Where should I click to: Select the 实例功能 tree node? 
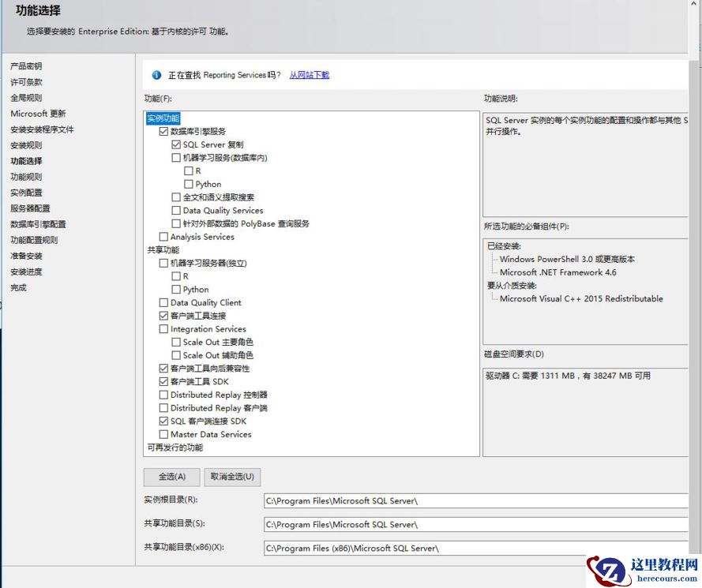(x=163, y=118)
